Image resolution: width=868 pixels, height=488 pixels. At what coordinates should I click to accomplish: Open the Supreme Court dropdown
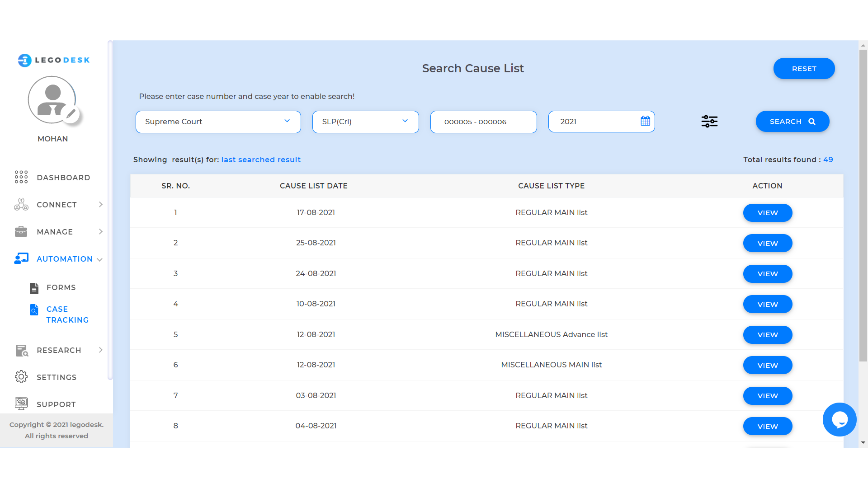(x=218, y=122)
